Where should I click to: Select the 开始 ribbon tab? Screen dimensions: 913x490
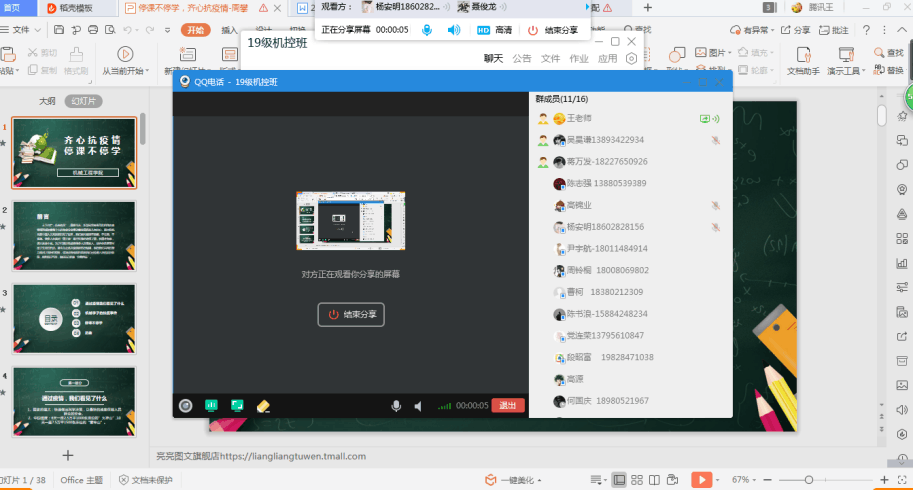(x=196, y=30)
